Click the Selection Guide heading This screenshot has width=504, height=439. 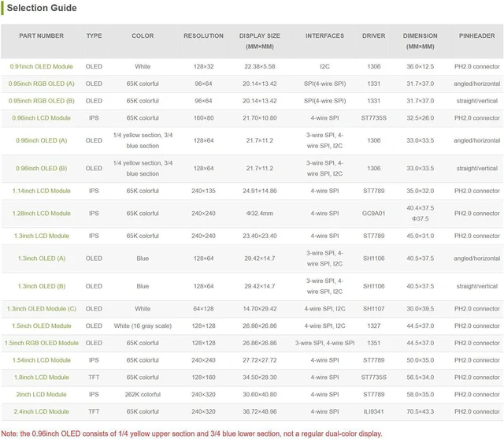click(x=42, y=8)
